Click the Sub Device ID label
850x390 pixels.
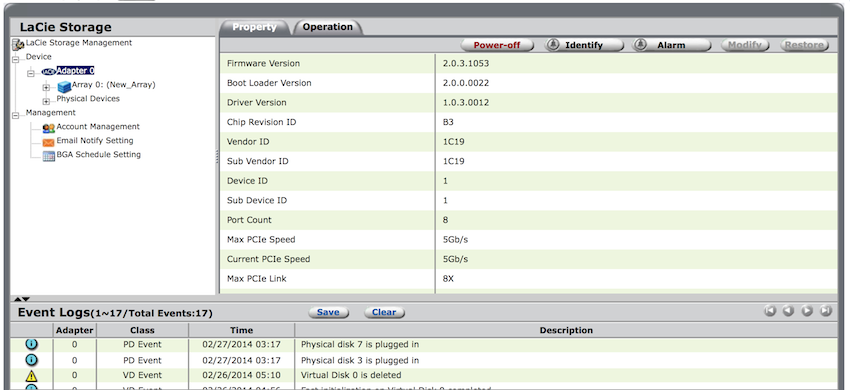tap(256, 200)
